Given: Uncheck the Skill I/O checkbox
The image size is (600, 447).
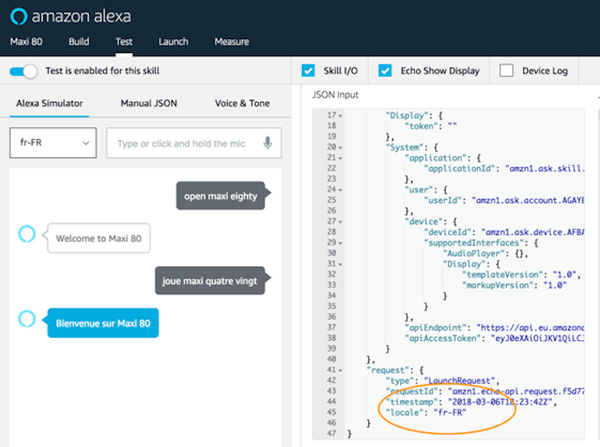Looking at the screenshot, I should point(310,71).
